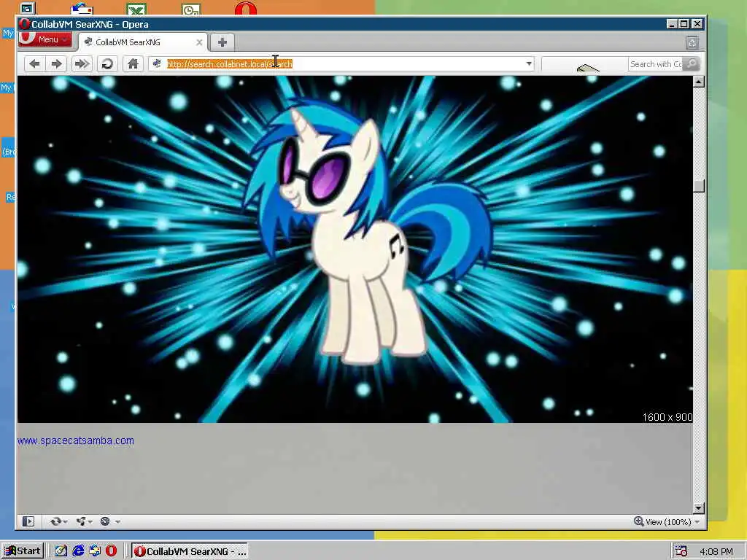Click the Opera desktop icon behind window
This screenshot has height=560, width=747.
click(246, 9)
